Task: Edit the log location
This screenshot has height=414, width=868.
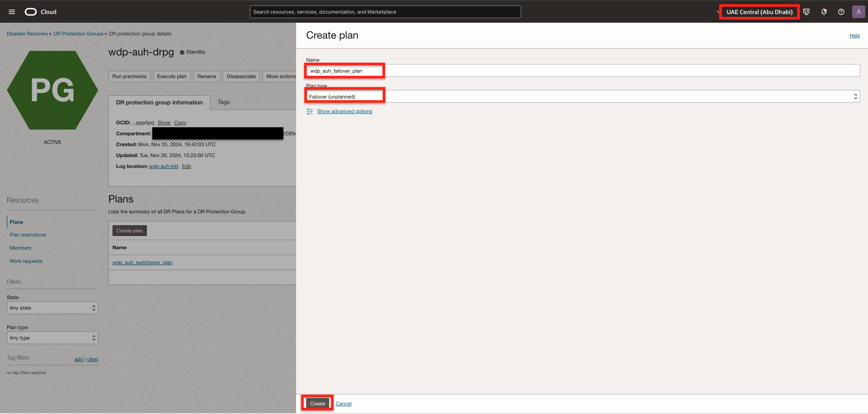Action: [186, 166]
